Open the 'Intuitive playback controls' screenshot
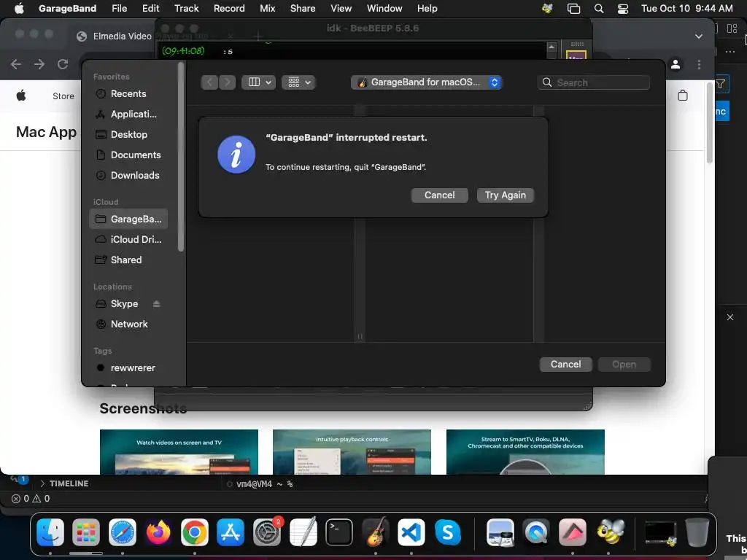Screen dimensions: 747x560 (352, 452)
